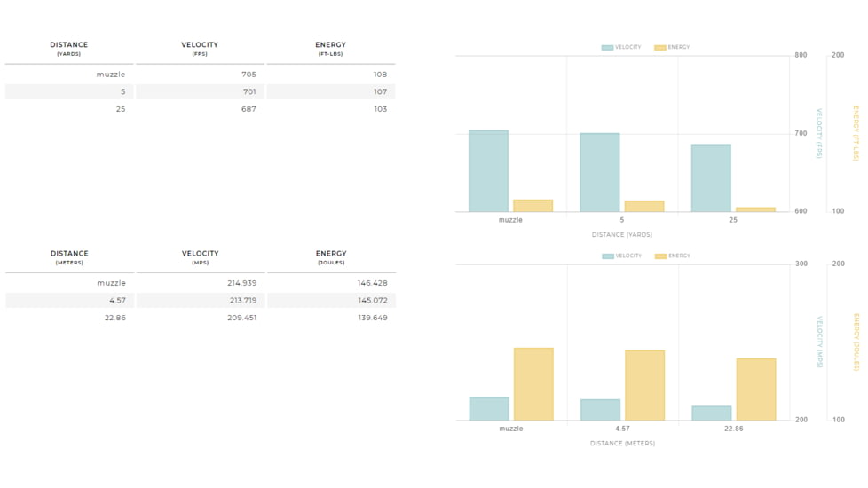This screenshot has height=488, width=868.
Task: Select the energy value 139.649
Action: tap(373, 318)
